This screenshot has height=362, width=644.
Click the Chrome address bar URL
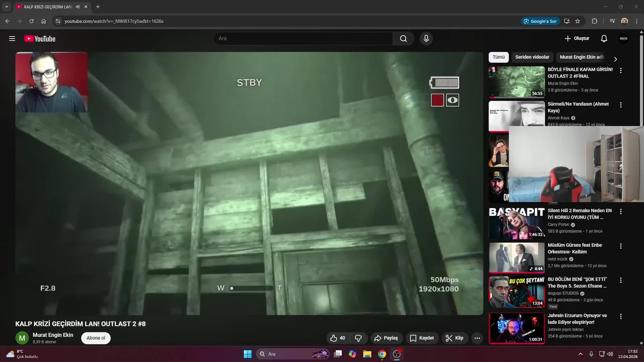tap(114, 21)
